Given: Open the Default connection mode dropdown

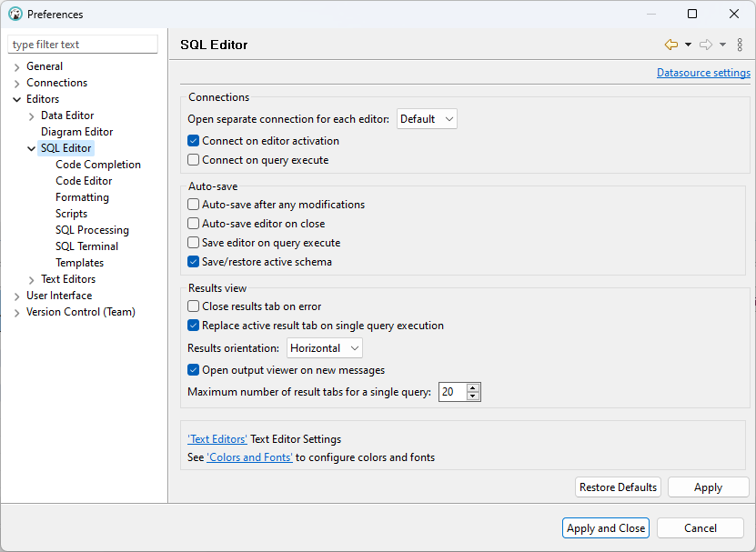Looking at the screenshot, I should (427, 118).
